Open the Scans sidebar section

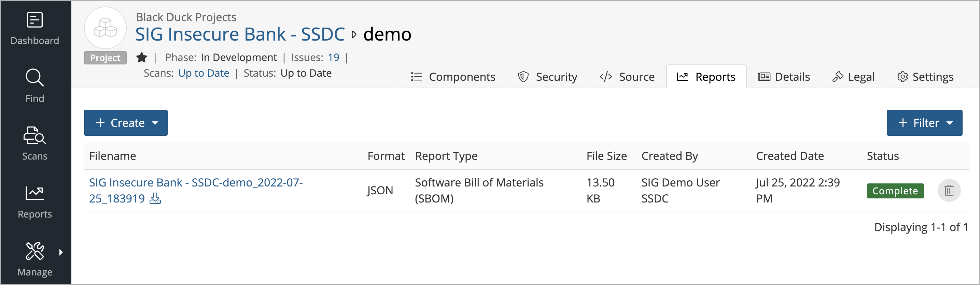coord(34,144)
